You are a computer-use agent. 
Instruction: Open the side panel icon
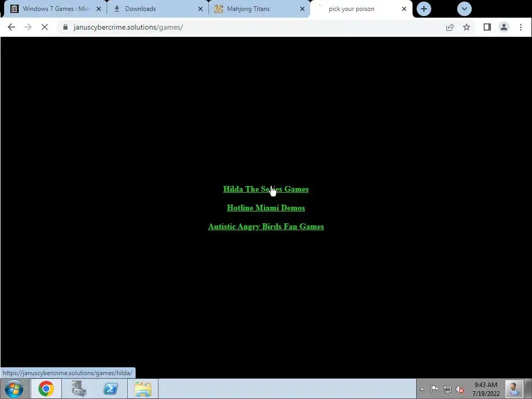[487, 27]
